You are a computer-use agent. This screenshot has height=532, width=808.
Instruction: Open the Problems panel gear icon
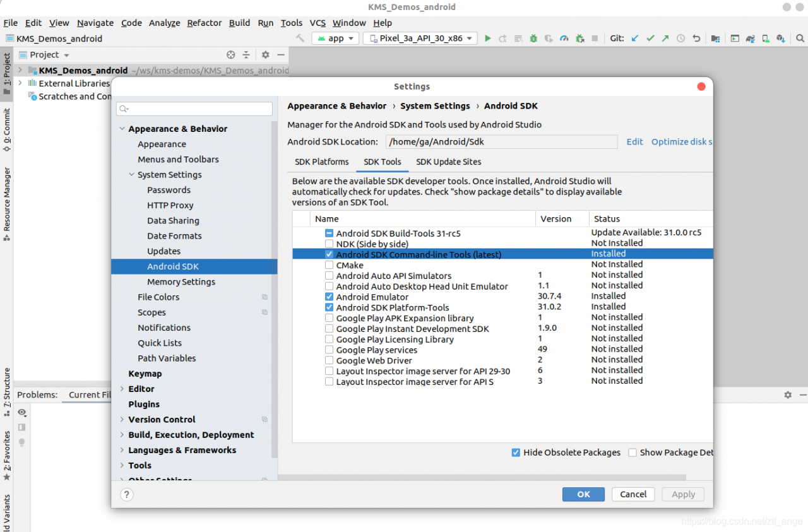coord(787,394)
